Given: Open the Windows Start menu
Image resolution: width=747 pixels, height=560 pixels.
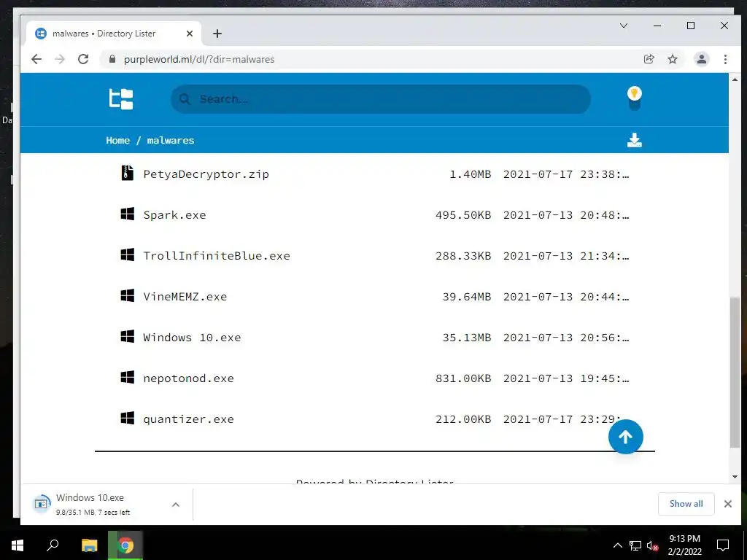Looking at the screenshot, I should [x=18, y=545].
